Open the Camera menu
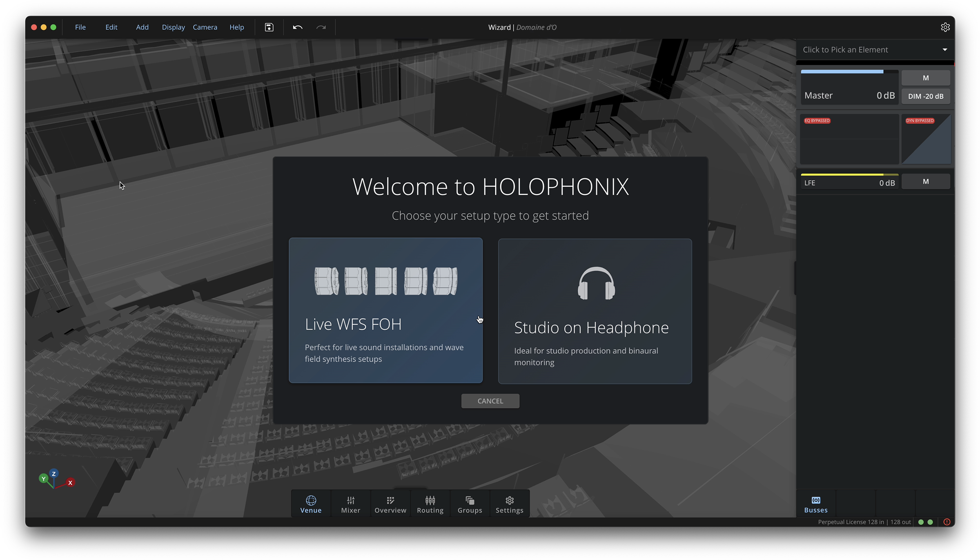 [205, 27]
